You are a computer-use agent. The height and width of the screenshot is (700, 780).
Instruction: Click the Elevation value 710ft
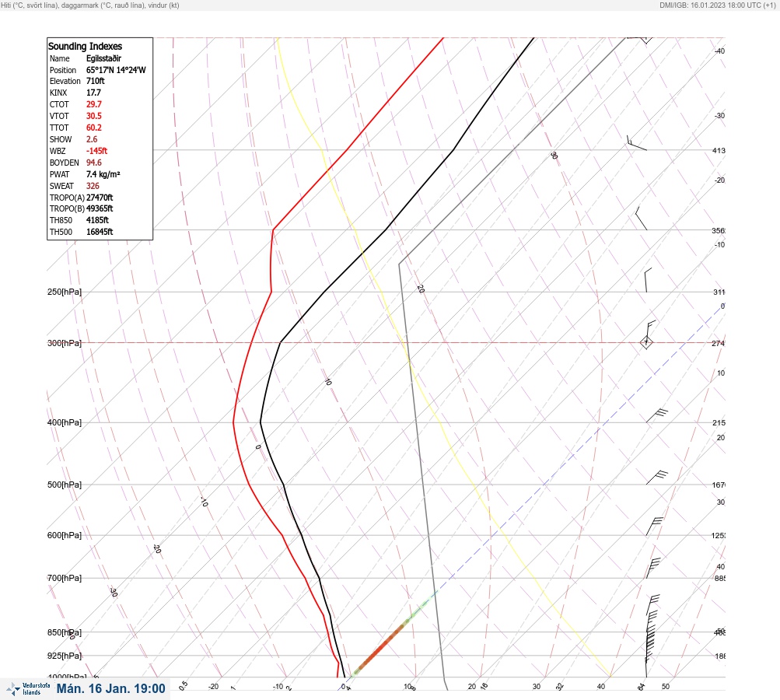pyautogui.click(x=96, y=81)
